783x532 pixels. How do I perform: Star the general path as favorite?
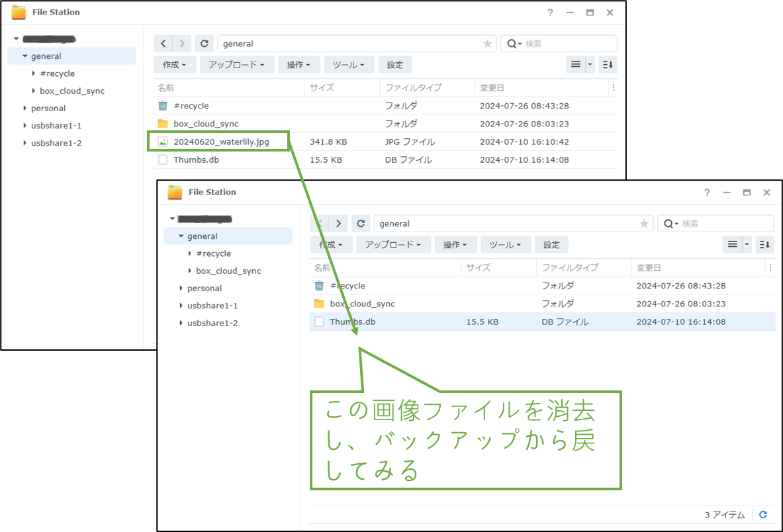[487, 43]
